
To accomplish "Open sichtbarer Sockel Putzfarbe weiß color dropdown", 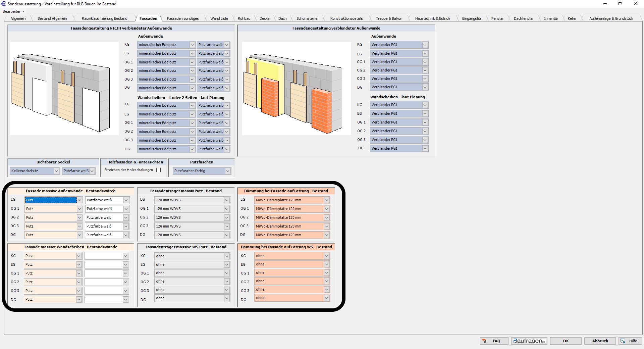I will pyautogui.click(x=92, y=171).
